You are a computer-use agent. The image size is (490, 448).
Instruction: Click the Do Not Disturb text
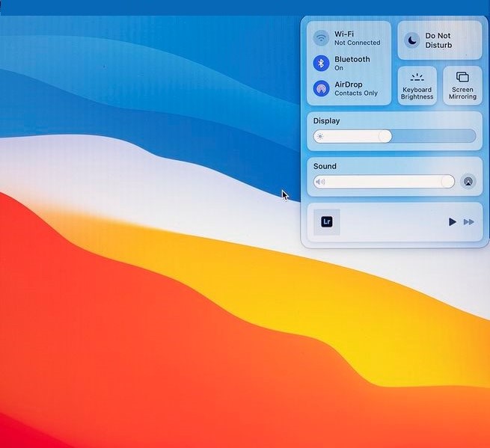click(x=438, y=40)
